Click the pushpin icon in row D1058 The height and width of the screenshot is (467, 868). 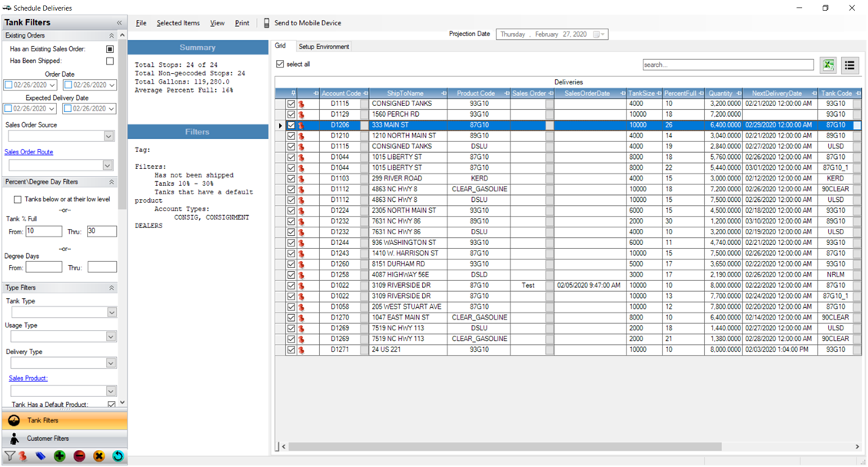tap(301, 307)
